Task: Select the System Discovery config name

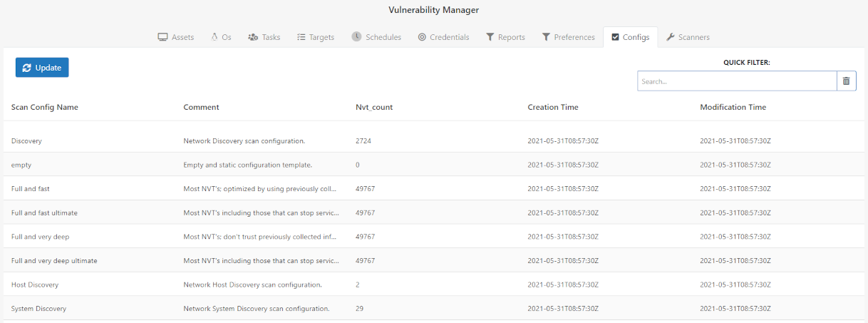Action: 39,309
